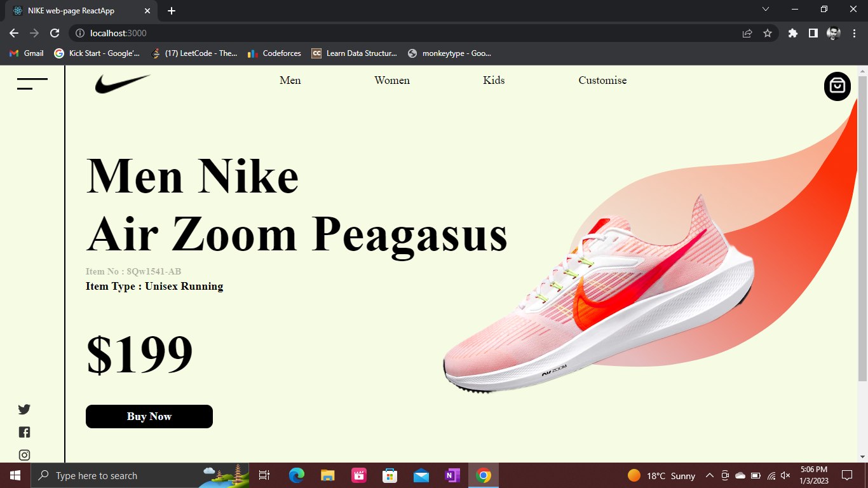Select the Women navigation item

coord(392,80)
